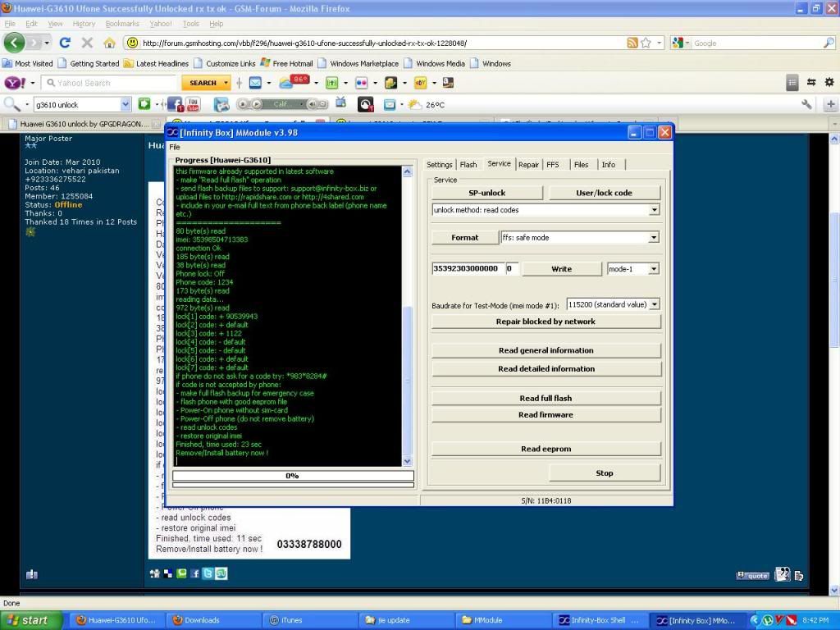This screenshot has width=840, height=630.
Task: Click the Facebook icon in toolbar
Action: pyautogui.click(x=175, y=104)
